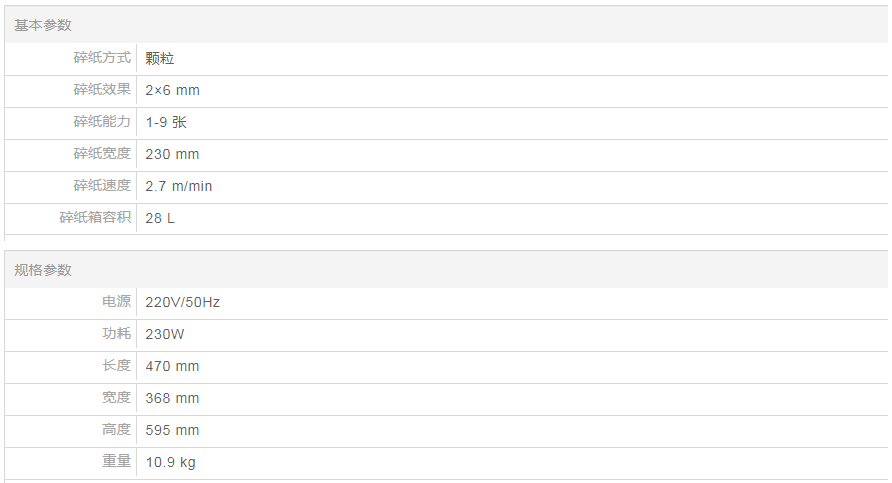Click the 碎纸箱容积 label
892x483 pixels.
click(x=95, y=218)
